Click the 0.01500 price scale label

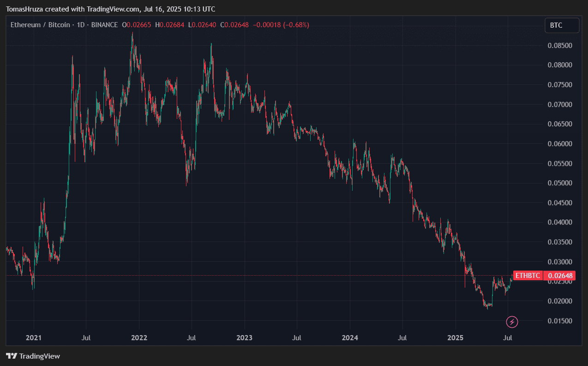(559, 321)
